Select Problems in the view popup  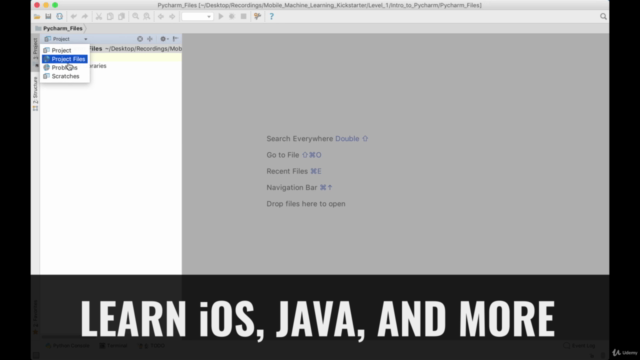click(x=64, y=68)
